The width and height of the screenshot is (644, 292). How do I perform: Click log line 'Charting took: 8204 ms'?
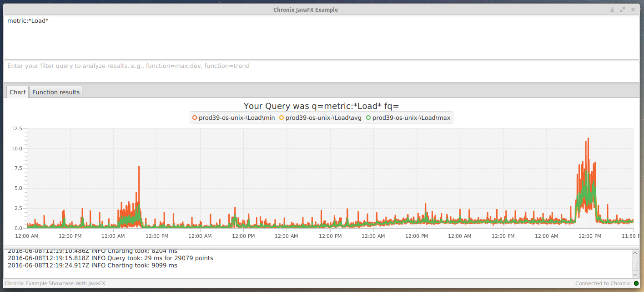click(92, 251)
